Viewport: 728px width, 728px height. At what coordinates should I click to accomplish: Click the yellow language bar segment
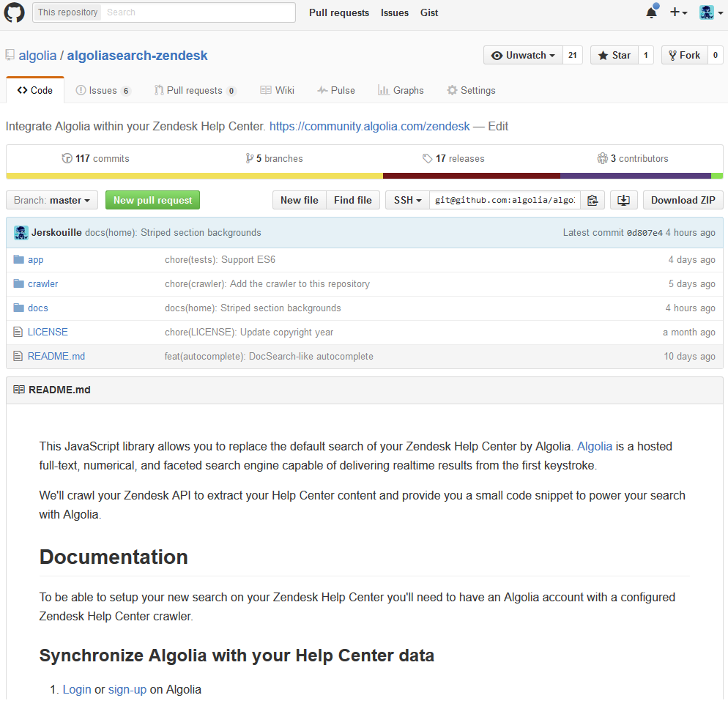195,176
